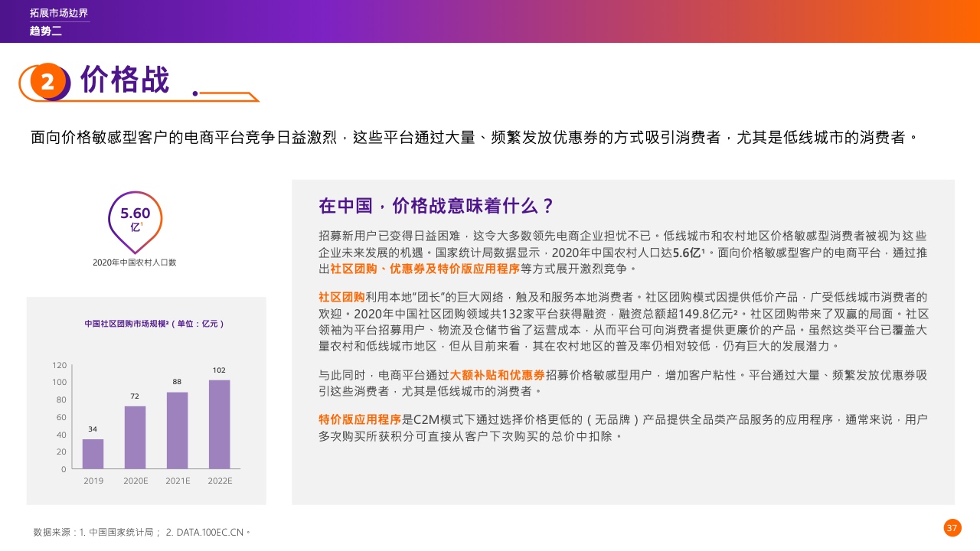This screenshot has width=980, height=551.
Task: Click the 在中国，价格战意味着什么？ heading
Action: pos(436,206)
